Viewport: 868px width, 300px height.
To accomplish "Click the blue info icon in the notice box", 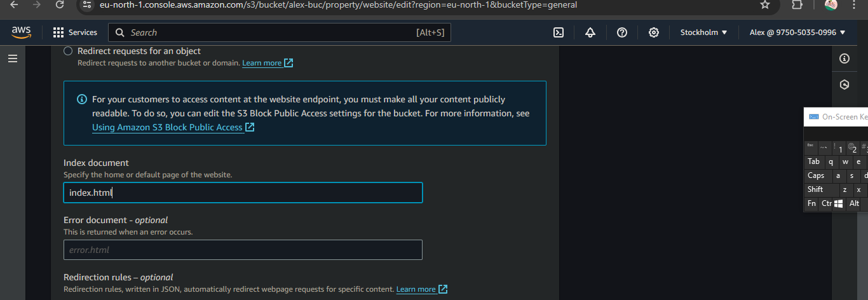I will pyautogui.click(x=82, y=99).
